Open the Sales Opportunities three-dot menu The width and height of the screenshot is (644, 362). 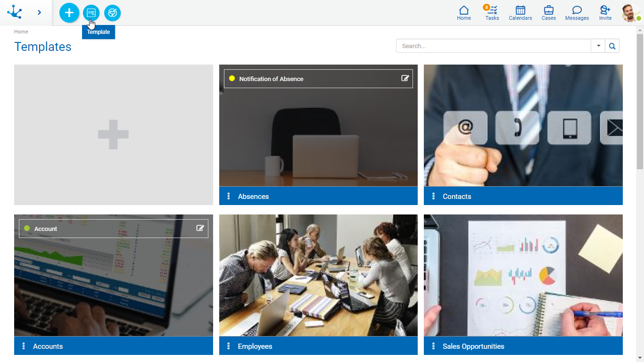tap(433, 346)
